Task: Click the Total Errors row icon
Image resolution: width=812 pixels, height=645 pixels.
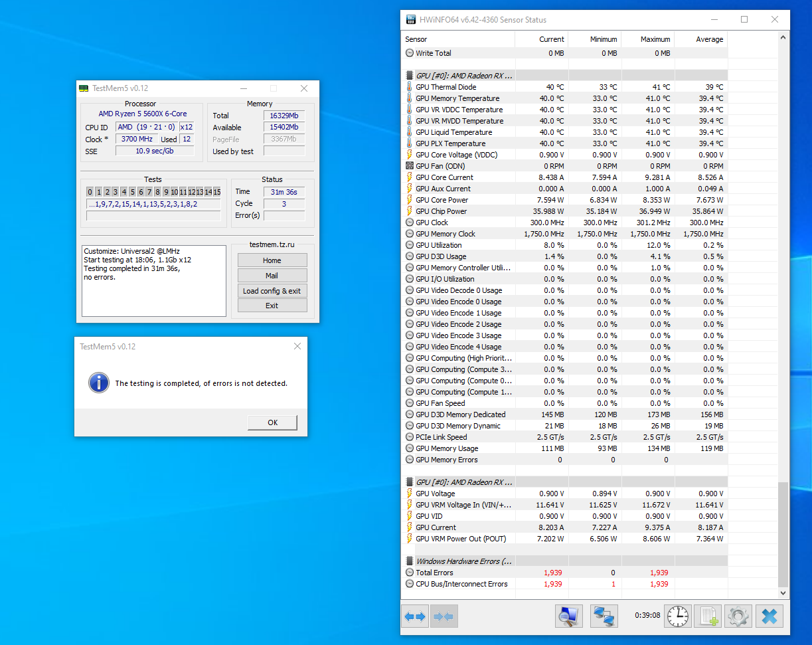Action: (409, 573)
